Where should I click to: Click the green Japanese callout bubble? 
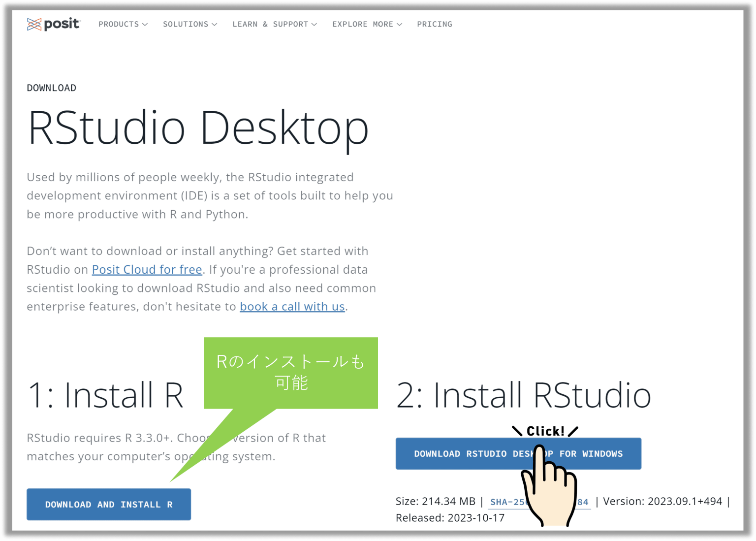(x=290, y=372)
